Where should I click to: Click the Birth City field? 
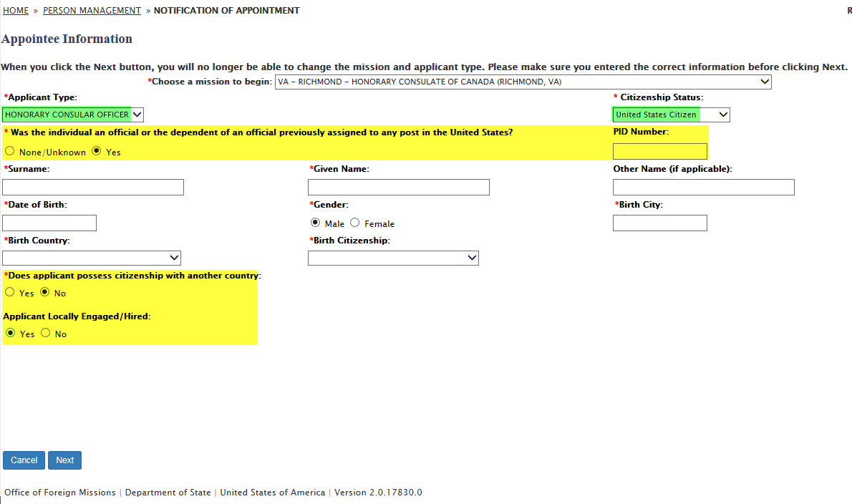coord(659,223)
